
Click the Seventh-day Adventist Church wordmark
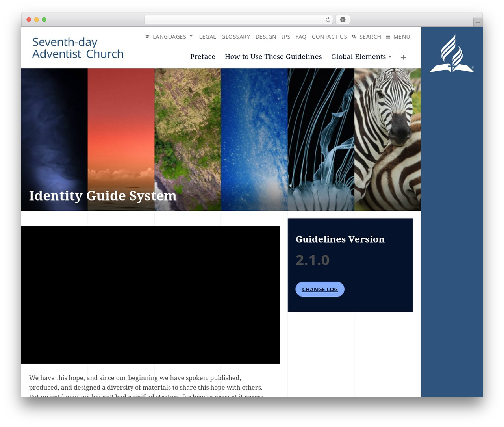pyautogui.click(x=78, y=48)
